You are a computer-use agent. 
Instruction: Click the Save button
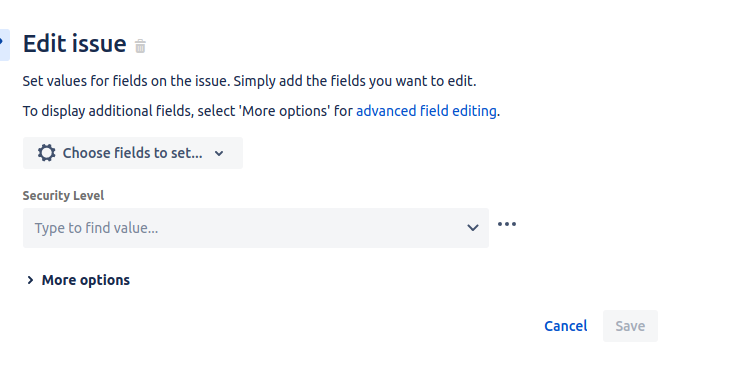click(x=630, y=326)
